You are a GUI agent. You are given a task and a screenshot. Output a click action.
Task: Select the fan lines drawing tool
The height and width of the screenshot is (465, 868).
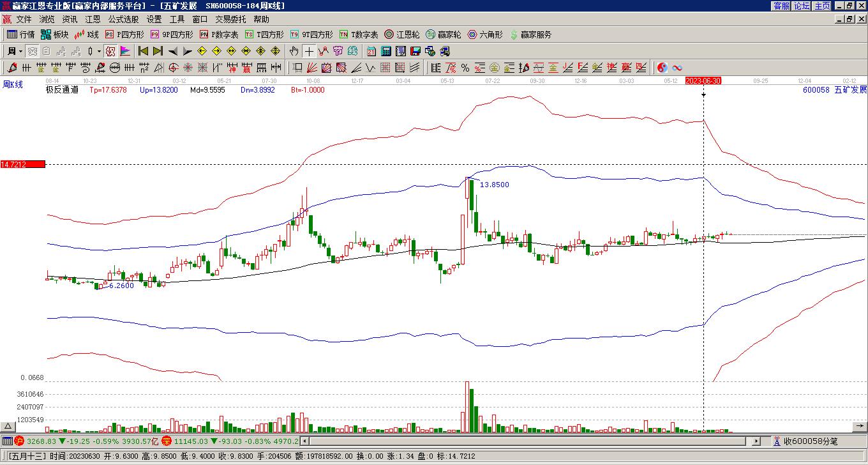coord(312,68)
